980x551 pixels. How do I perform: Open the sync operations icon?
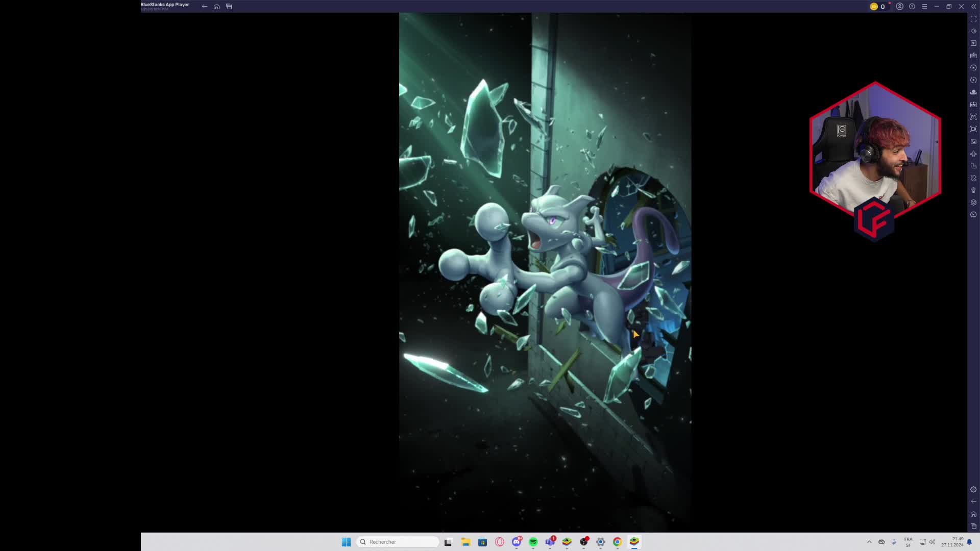[x=973, y=68]
